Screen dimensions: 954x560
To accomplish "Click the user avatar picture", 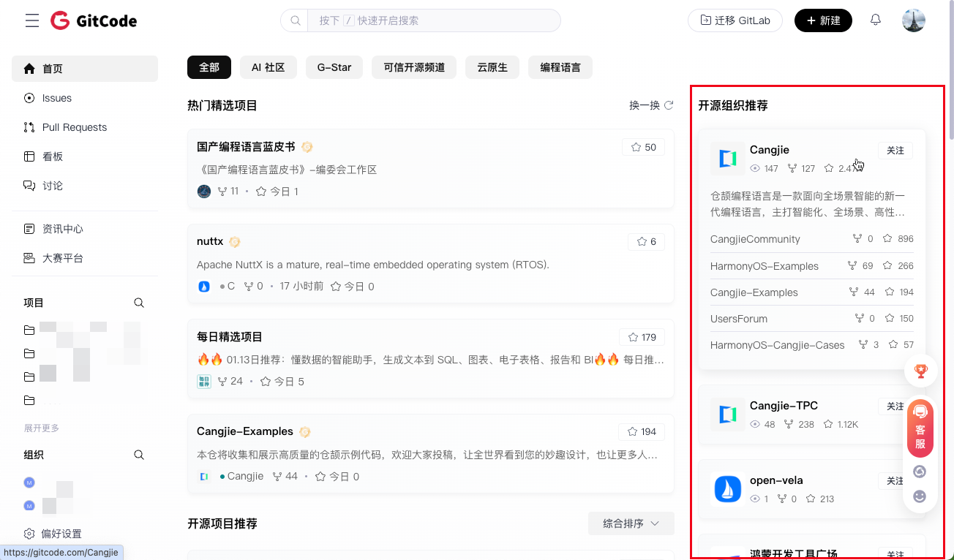I will [x=914, y=20].
